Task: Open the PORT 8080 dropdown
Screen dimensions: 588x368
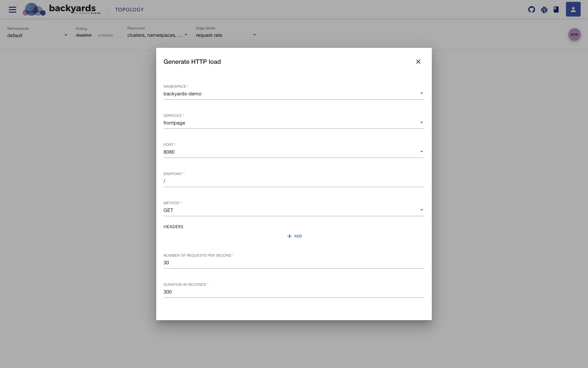Action: (x=294, y=152)
